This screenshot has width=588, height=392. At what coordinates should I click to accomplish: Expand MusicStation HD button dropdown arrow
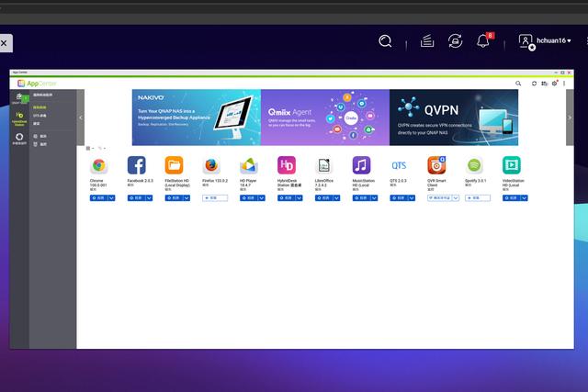pos(374,198)
